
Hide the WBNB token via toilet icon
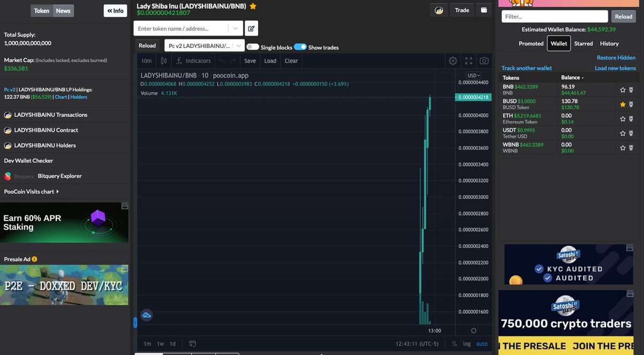click(631, 148)
